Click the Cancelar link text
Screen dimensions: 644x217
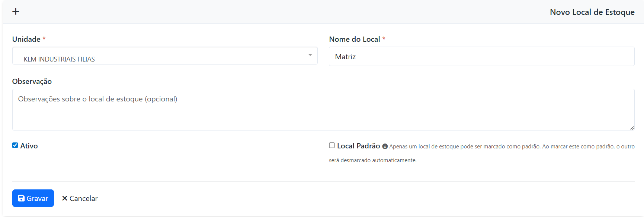tap(83, 199)
